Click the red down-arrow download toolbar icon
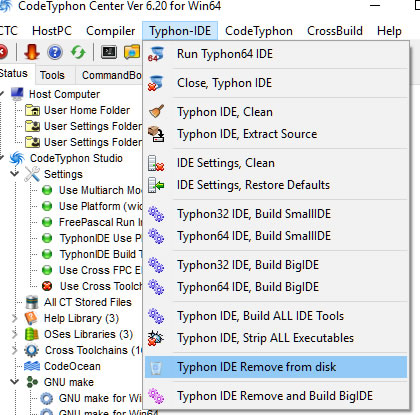Screen dimensions: 420x415 [32, 52]
